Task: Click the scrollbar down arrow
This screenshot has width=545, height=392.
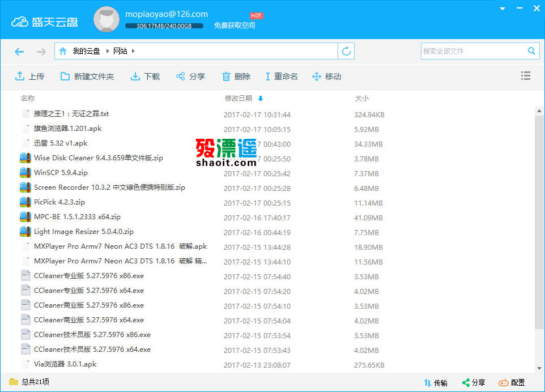Action: coord(539,368)
